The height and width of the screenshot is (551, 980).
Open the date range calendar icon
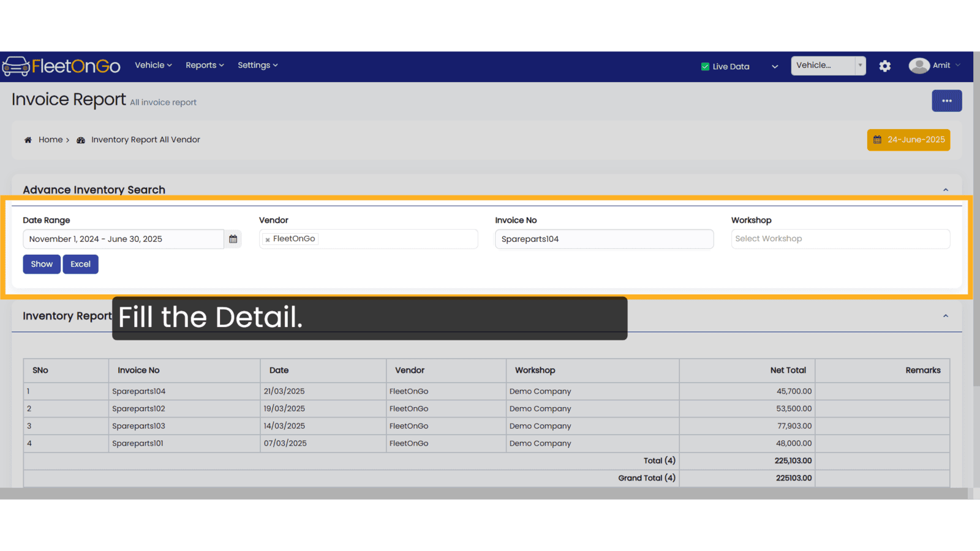click(x=233, y=239)
